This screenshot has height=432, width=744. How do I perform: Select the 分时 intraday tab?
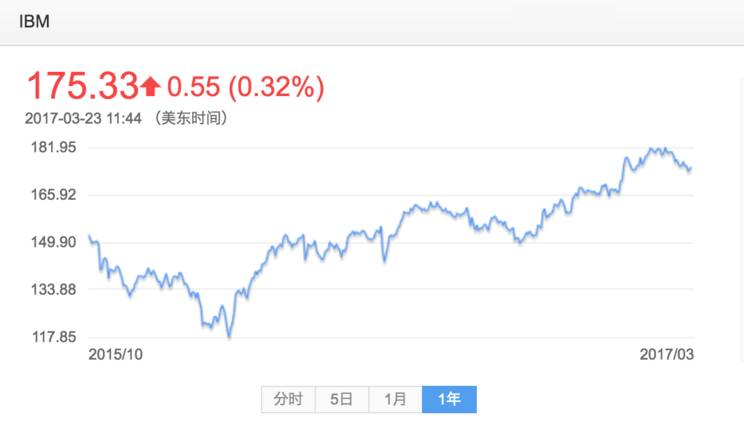click(288, 399)
